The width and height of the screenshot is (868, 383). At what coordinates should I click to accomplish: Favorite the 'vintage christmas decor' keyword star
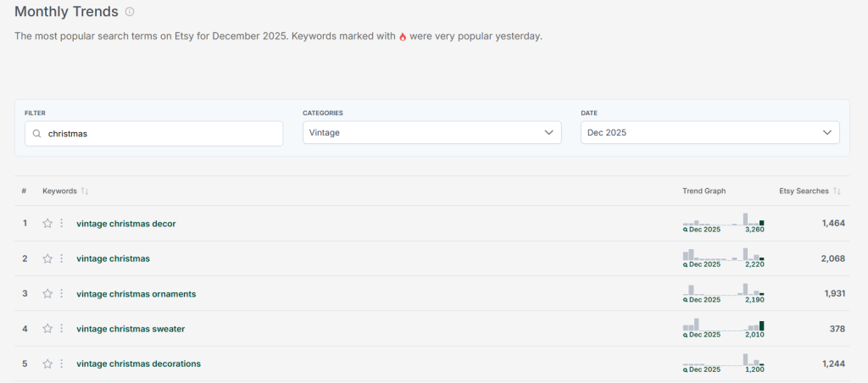(47, 223)
